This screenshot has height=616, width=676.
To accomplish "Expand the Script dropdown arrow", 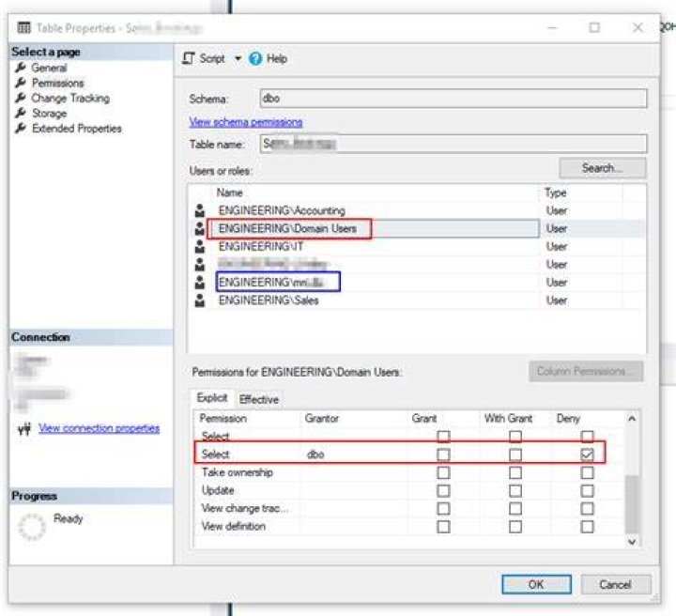I will coord(238,58).
